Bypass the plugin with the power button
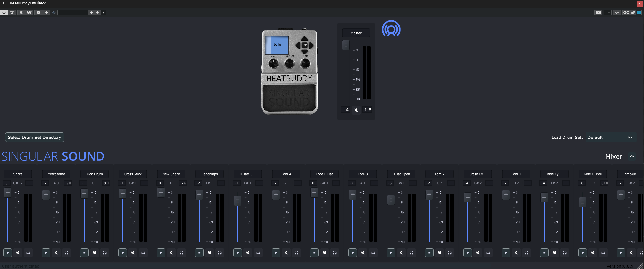Viewport: 644px width, 269px height. [4, 12]
